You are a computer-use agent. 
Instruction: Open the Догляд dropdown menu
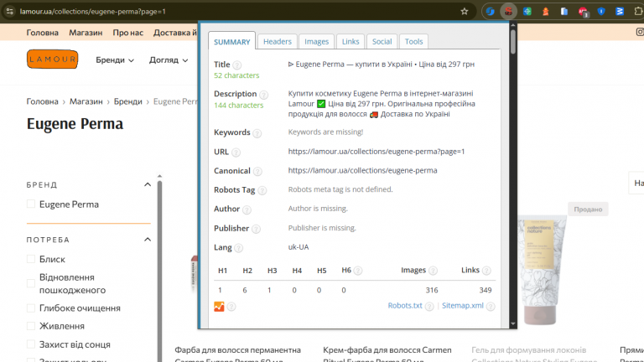[169, 60]
